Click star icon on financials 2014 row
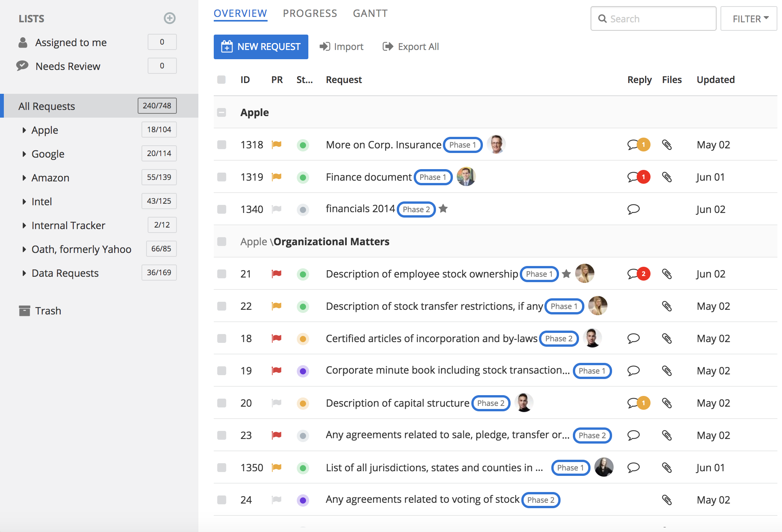The width and height of the screenshot is (782, 532). coord(443,209)
